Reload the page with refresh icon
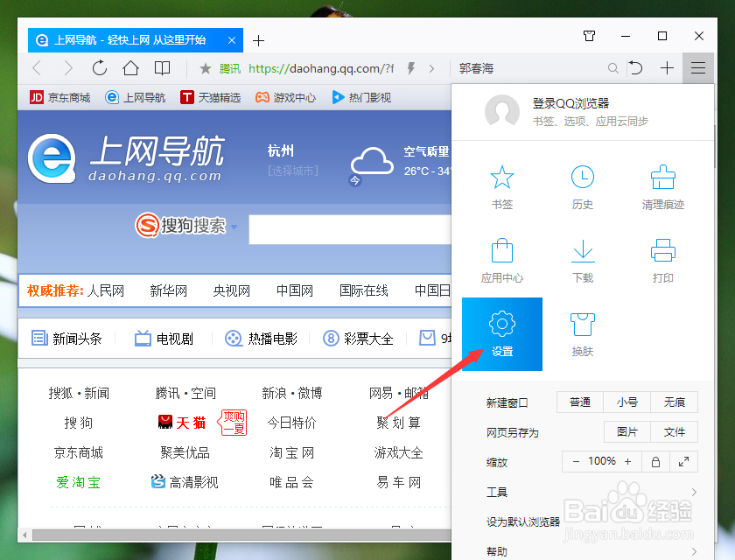Image resolution: width=735 pixels, height=560 pixels. click(100, 68)
